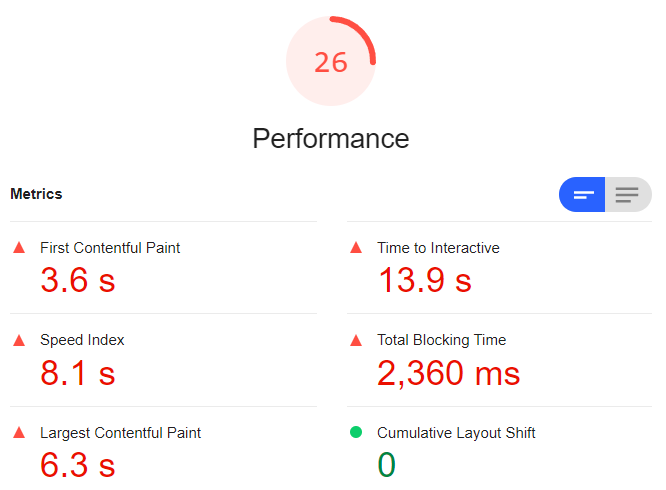The image size is (666, 490).
Task: Click the red triangle beside Total Blocking Time
Action: click(x=356, y=340)
